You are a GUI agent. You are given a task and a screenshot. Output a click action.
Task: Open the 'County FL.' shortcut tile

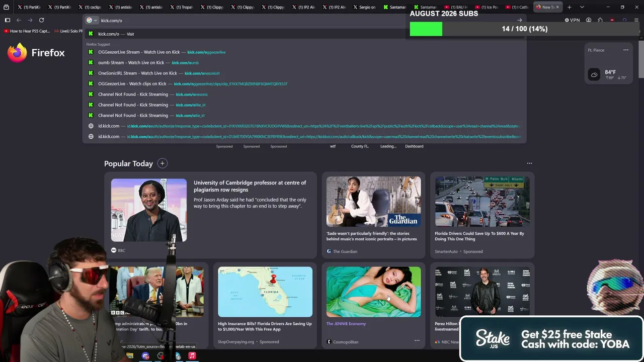[x=360, y=146]
